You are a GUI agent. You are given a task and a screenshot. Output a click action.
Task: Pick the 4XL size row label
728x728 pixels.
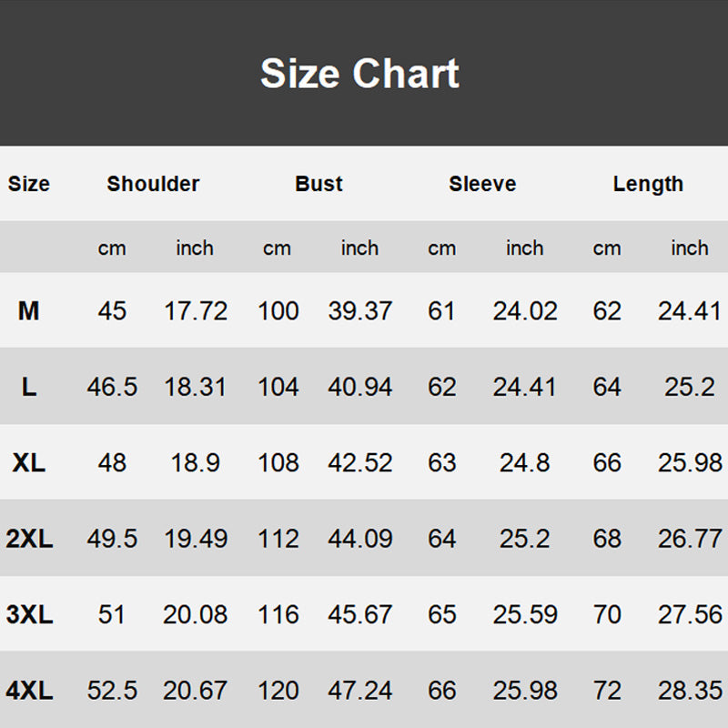coord(29,691)
